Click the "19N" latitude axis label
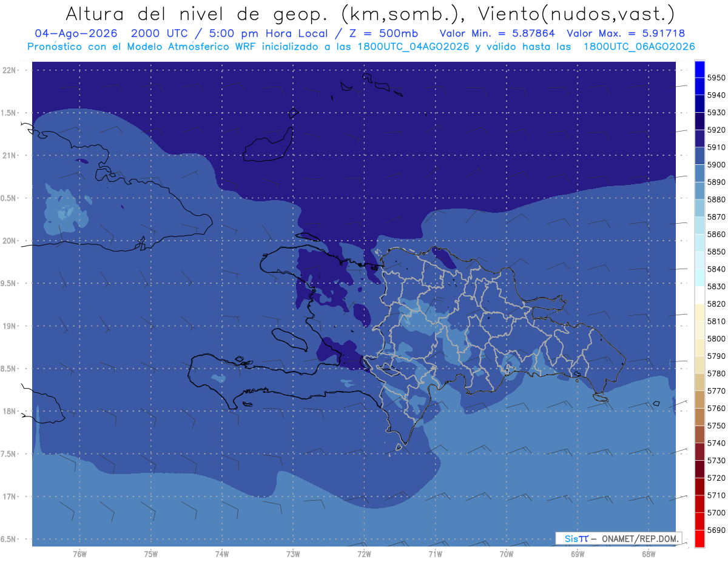728x562 pixels. [x=9, y=326]
